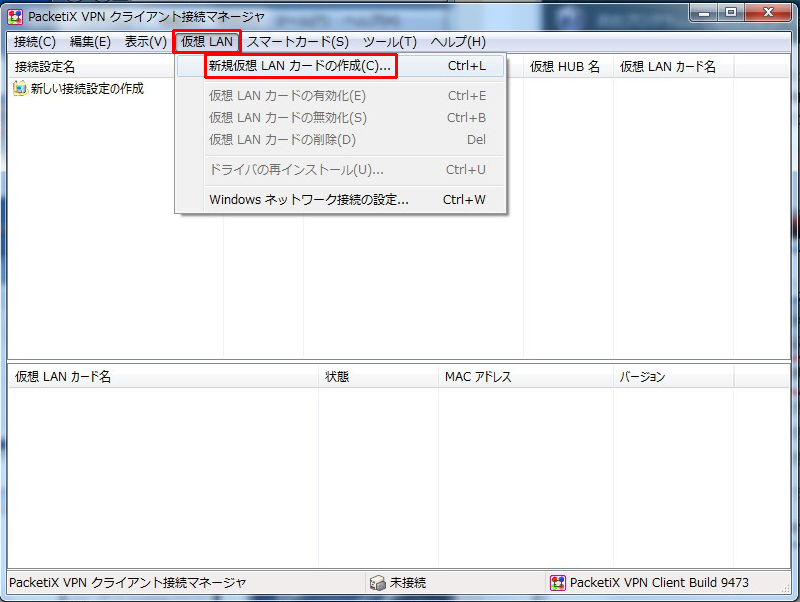Open the 接続(C) menu

pos(35,42)
